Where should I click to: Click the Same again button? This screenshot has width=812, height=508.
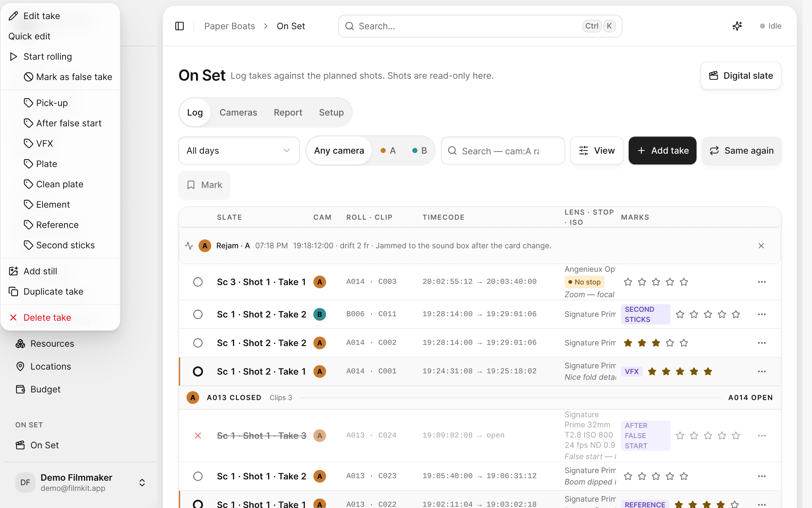[x=742, y=150]
